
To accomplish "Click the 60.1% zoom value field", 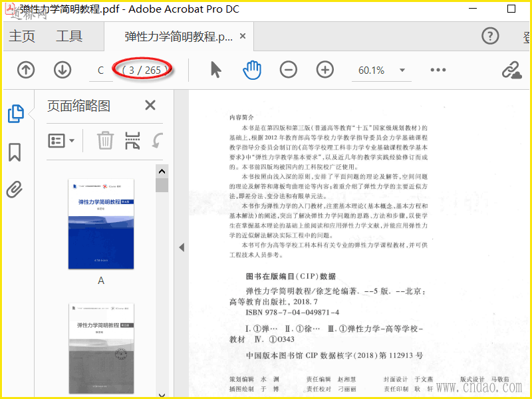I will point(372,70).
